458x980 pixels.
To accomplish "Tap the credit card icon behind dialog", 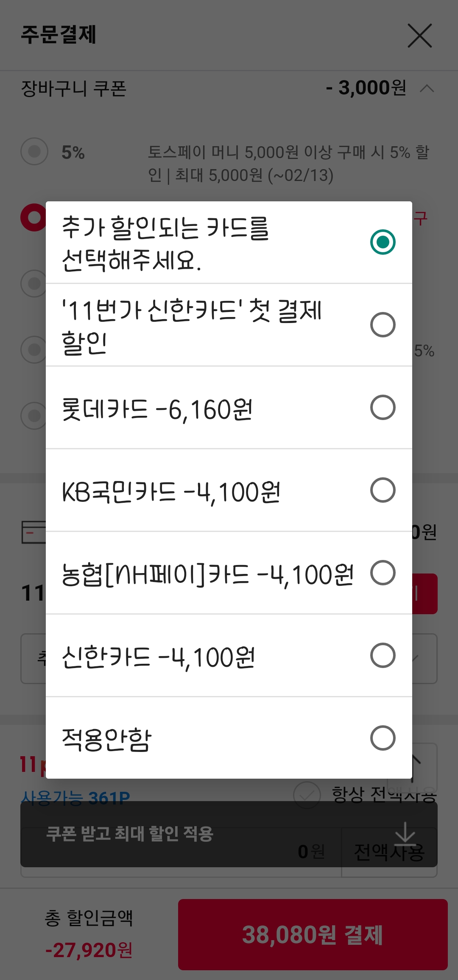I will (34, 532).
